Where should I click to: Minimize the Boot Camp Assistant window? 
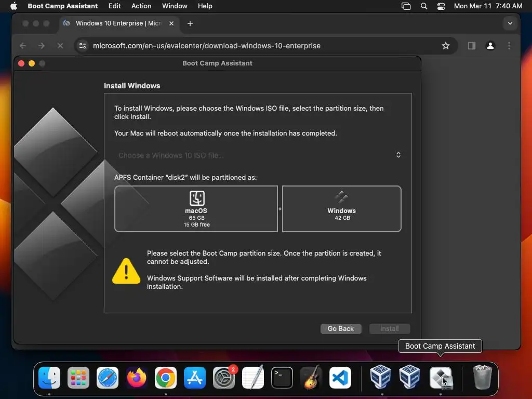[x=32, y=63]
